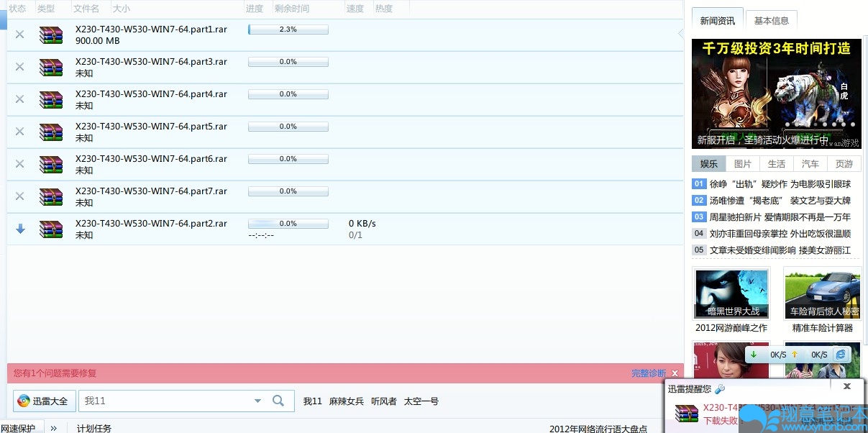Click the yellow upload speed arrow
The width and height of the screenshot is (868, 433).
(x=795, y=355)
